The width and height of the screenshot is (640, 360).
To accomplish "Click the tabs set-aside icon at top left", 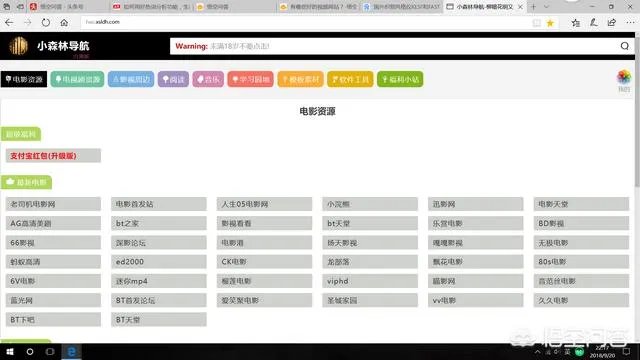I will click(7, 7).
